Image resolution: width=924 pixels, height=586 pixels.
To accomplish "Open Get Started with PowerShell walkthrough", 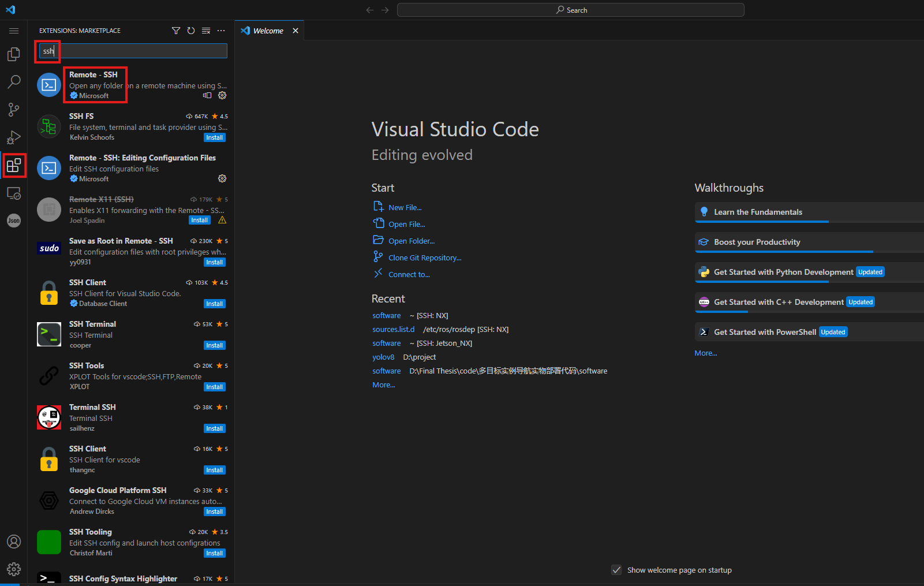I will click(x=809, y=332).
